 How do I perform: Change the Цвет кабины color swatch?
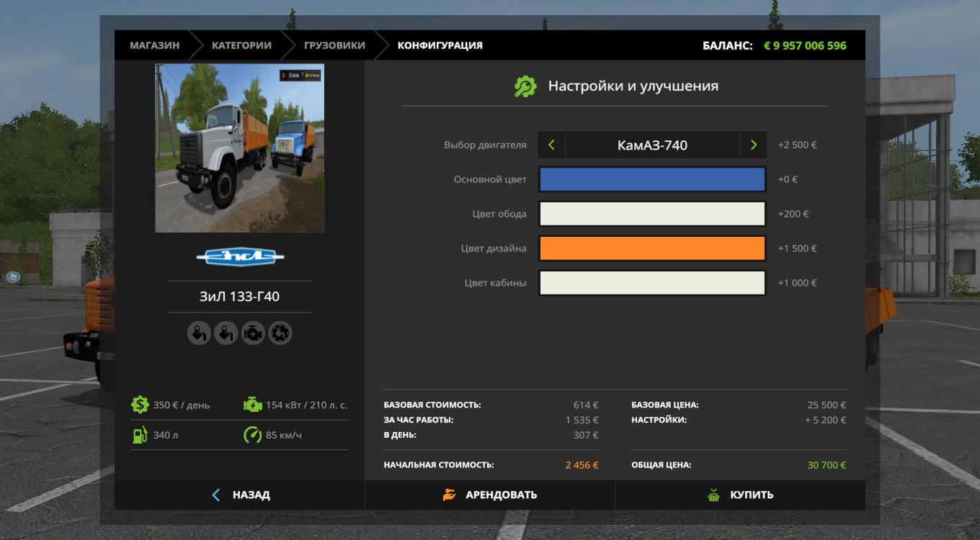(x=652, y=283)
